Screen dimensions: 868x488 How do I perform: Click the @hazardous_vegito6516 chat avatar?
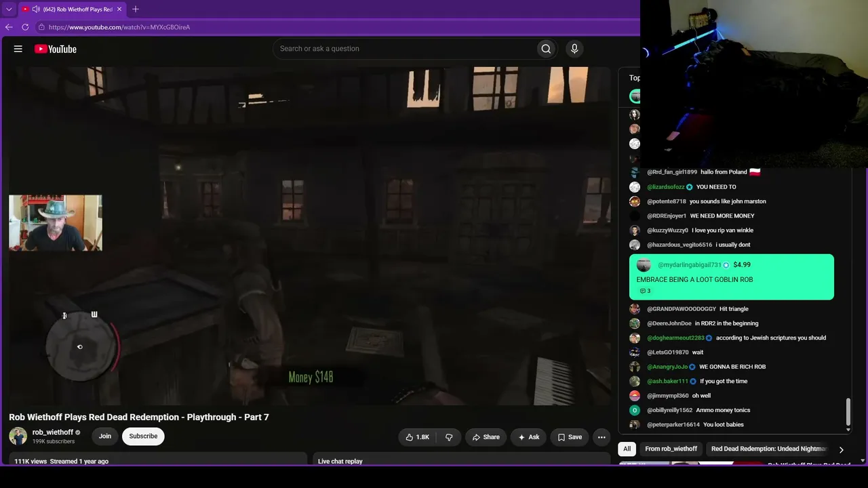tap(635, 245)
